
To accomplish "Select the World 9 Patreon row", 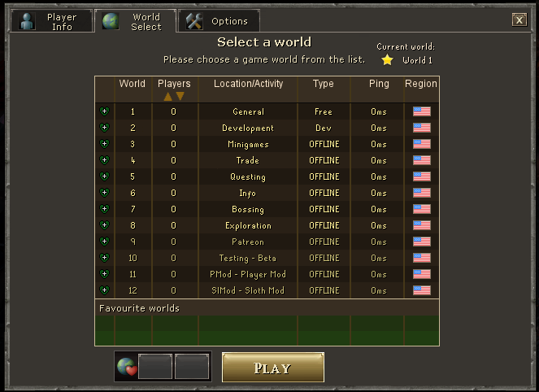I will coord(267,242).
